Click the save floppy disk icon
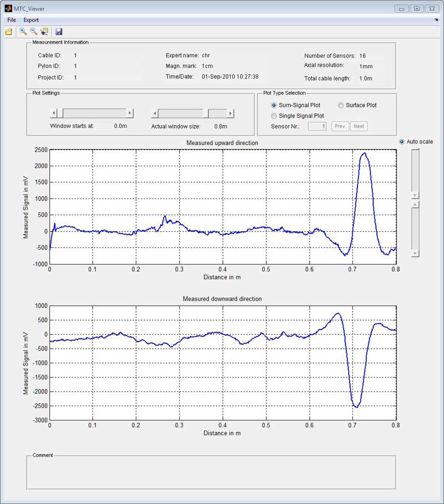Screen dimensions: 444x504 coord(59,32)
